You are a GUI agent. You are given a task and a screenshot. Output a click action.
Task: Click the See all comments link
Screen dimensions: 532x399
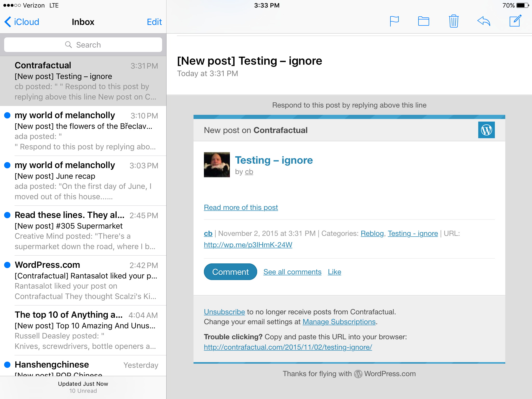pyautogui.click(x=292, y=272)
